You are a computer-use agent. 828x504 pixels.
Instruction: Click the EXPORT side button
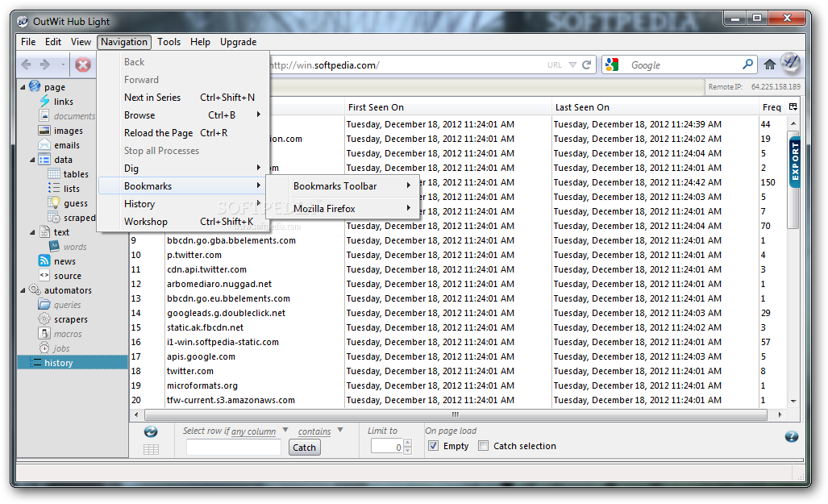[x=794, y=161]
